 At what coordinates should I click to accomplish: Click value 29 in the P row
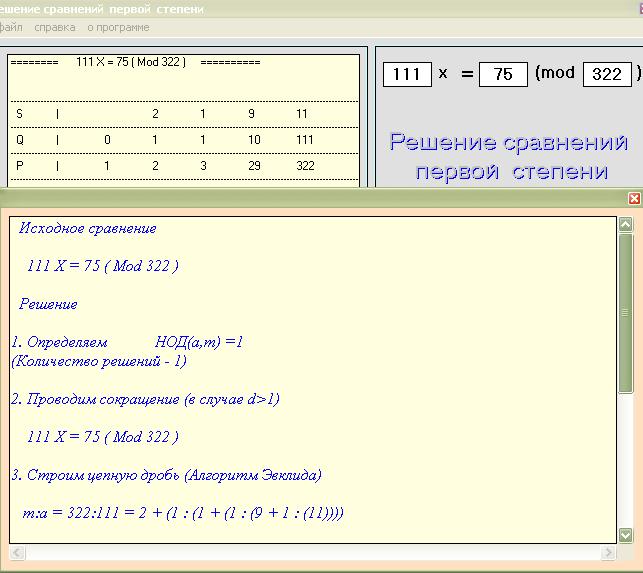coord(254,166)
